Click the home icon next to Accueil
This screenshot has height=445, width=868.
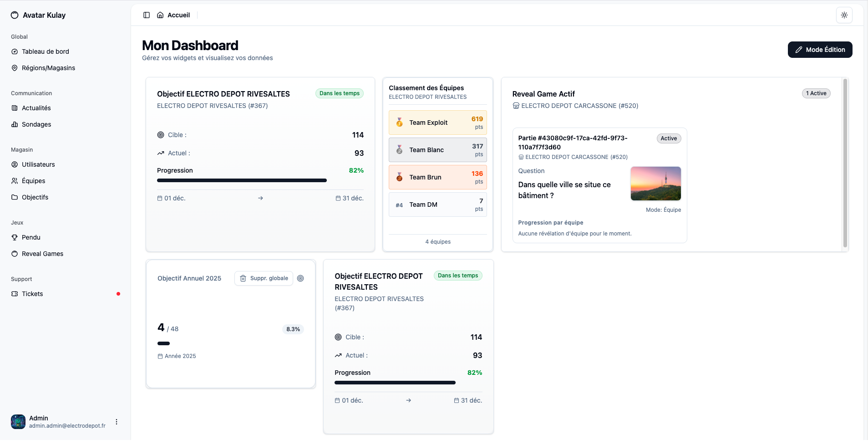pos(160,15)
